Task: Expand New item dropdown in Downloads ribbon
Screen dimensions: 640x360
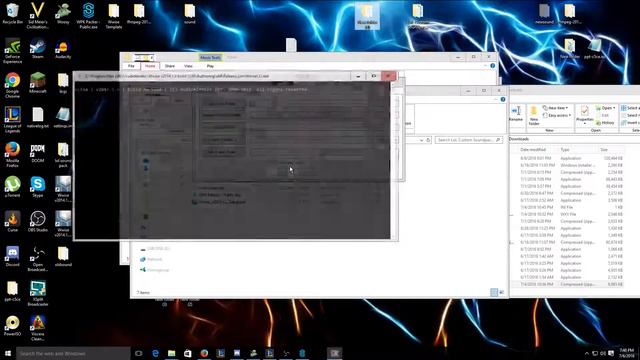Action: point(555,108)
